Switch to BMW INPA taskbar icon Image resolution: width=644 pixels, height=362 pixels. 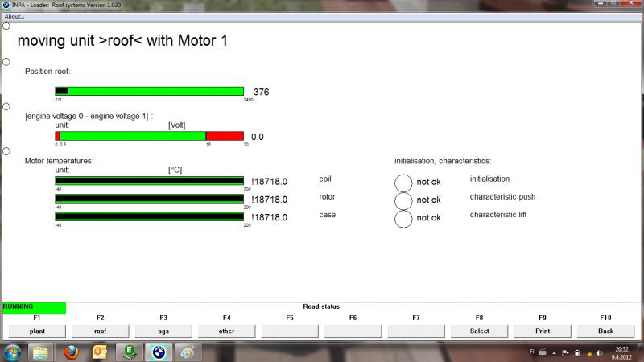pos(156,352)
